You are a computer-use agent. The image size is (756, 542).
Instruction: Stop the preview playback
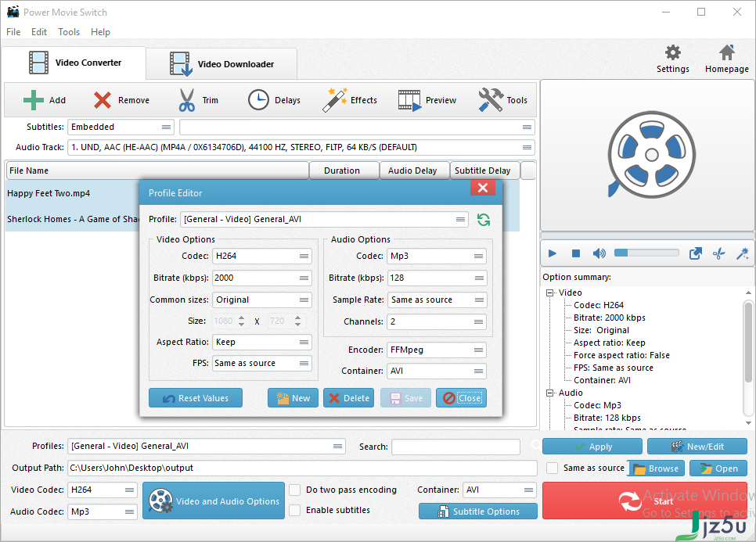(x=576, y=253)
